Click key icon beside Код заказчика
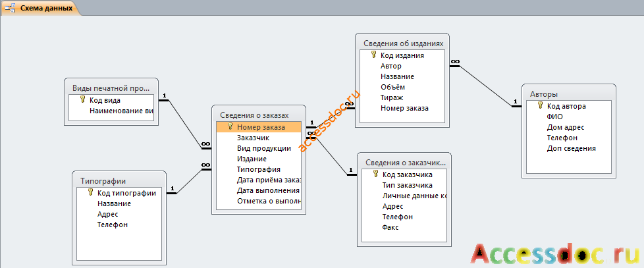 pos(375,174)
